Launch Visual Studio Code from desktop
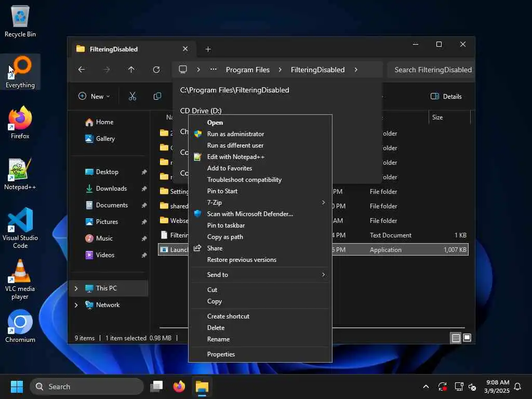 20,228
